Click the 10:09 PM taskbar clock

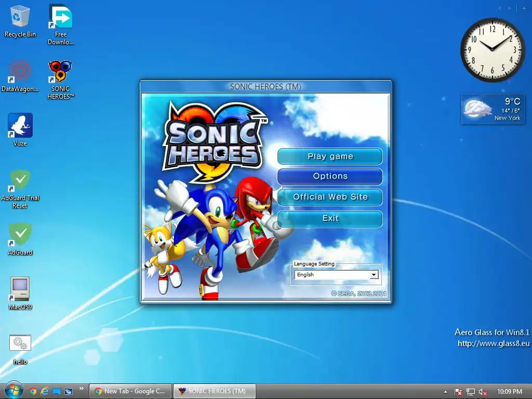point(509,392)
